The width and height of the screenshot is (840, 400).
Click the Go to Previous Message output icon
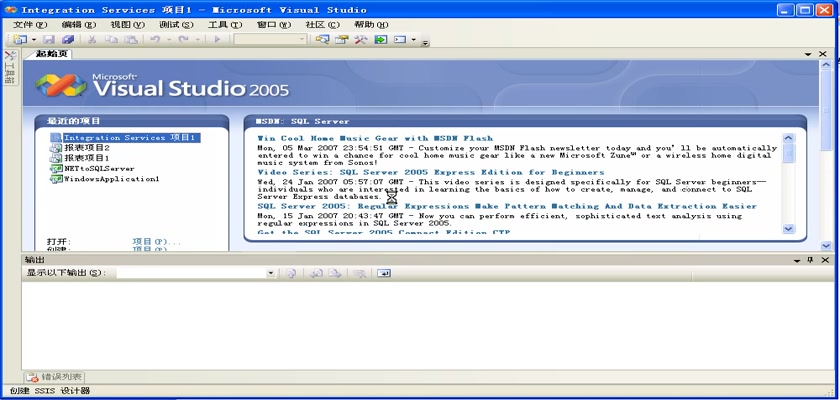pos(316,274)
